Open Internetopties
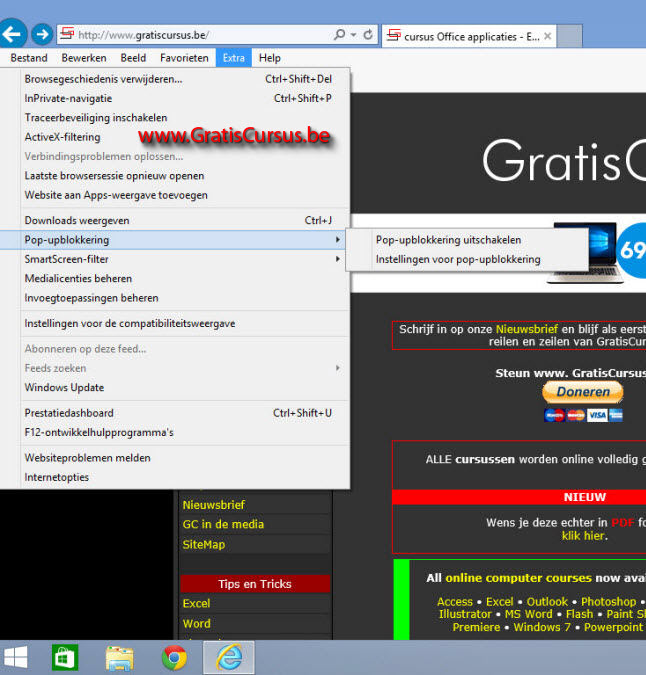The height and width of the screenshot is (675, 646). click(x=175, y=477)
